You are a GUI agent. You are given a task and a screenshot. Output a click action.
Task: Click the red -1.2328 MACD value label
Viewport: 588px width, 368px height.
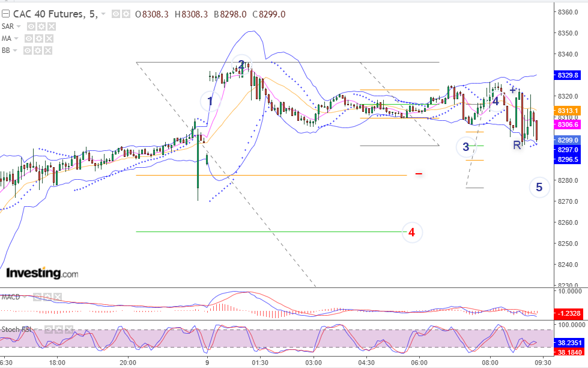coord(569,313)
